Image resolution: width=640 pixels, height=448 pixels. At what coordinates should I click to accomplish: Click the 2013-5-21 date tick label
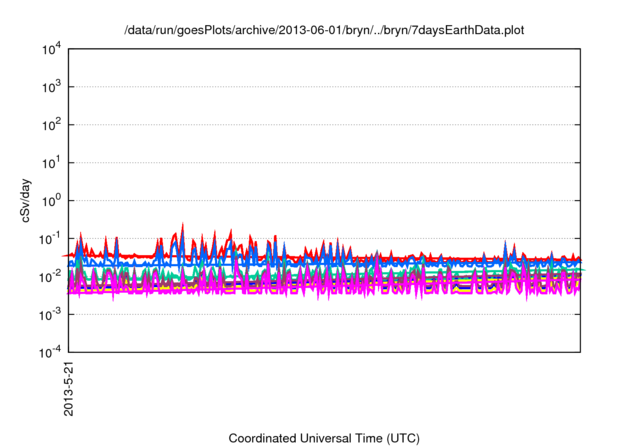pos(69,388)
